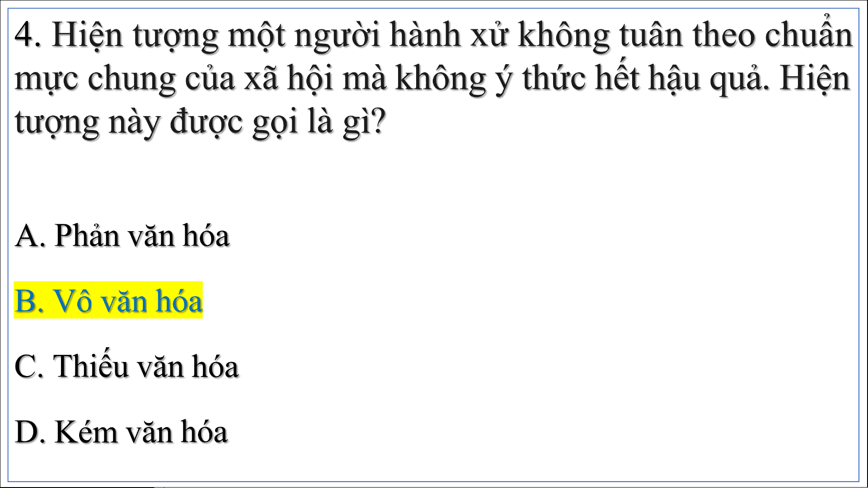Click the line 'tượng này được gọi là gì?'

point(201,122)
